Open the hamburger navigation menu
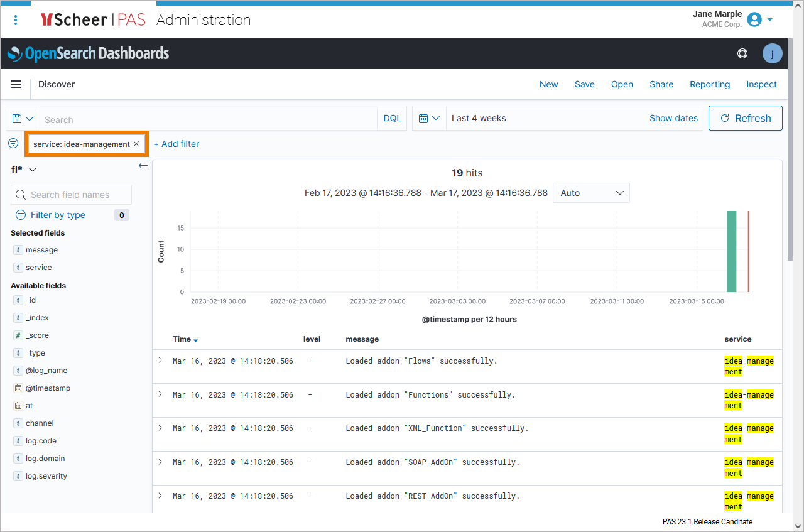The image size is (804, 532). point(16,84)
